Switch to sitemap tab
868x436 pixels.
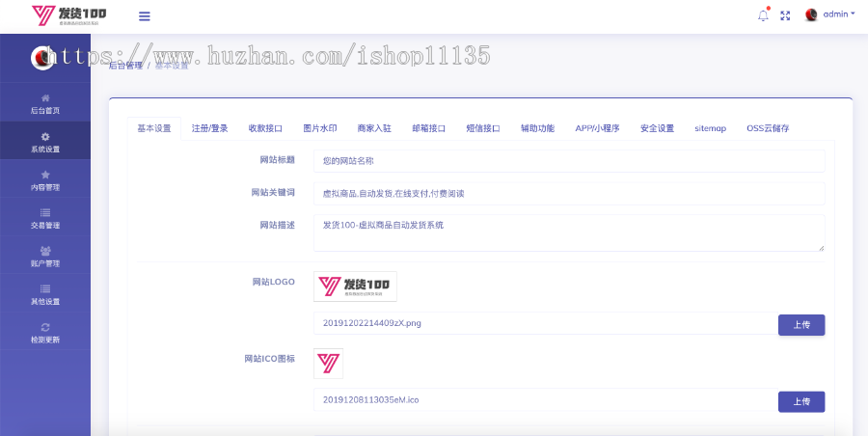710,128
